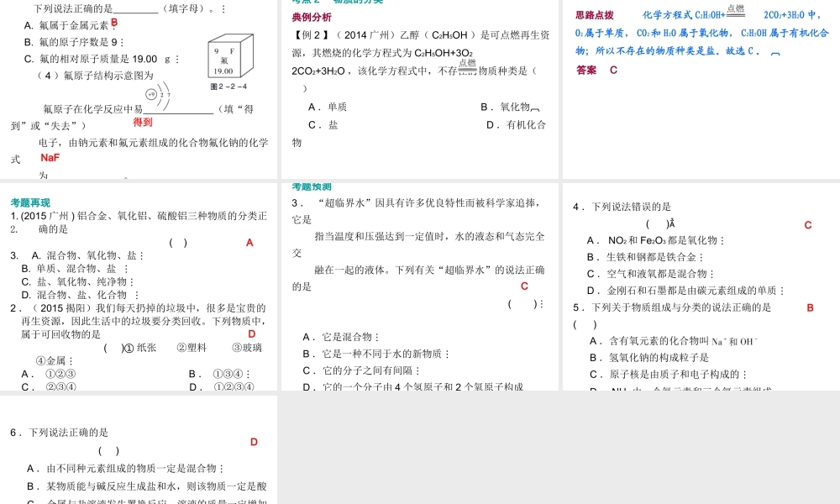Click the red answer '得到'
The image size is (840, 504).
pyautogui.click(x=143, y=122)
